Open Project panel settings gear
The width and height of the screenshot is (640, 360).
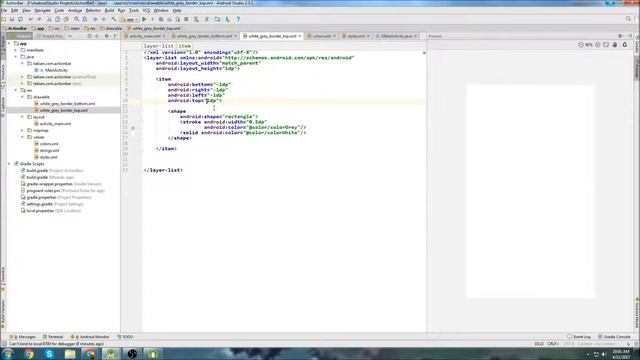[x=107, y=36]
